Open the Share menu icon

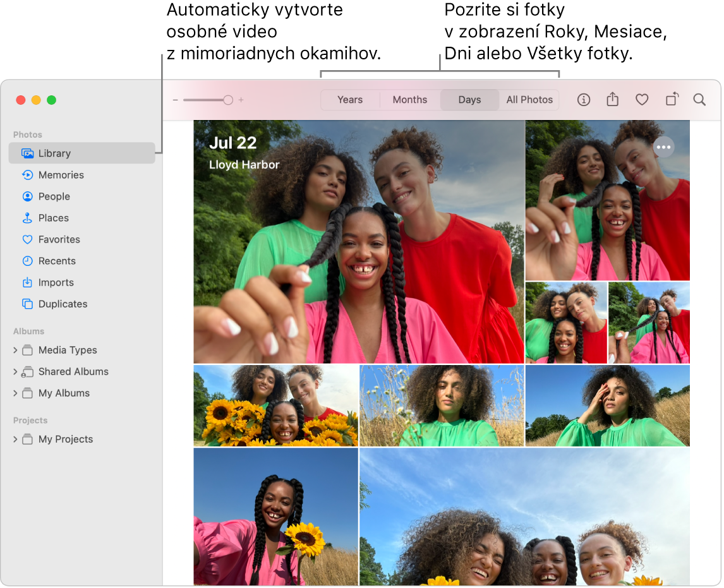[612, 100]
